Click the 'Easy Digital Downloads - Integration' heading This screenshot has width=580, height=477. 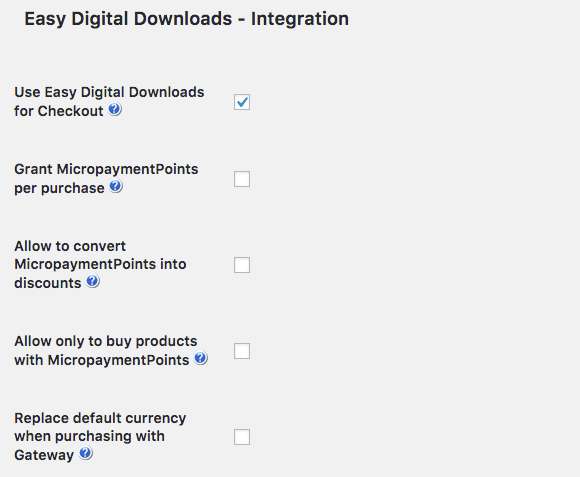pyautogui.click(x=186, y=19)
